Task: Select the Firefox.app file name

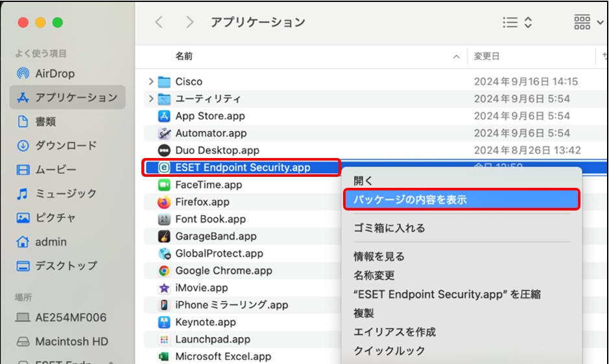Action: [202, 202]
